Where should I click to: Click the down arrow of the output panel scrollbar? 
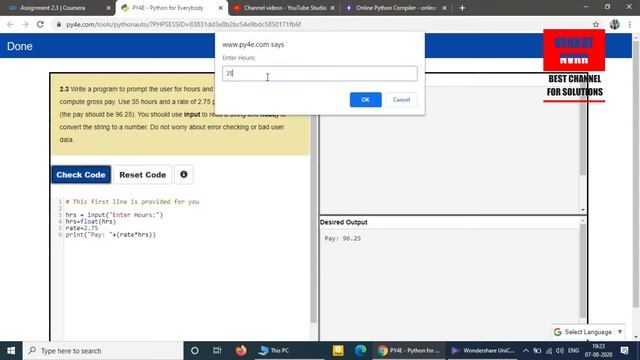[582, 210]
